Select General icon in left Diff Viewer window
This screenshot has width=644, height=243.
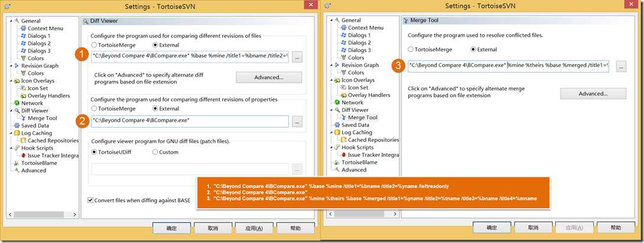pyautogui.click(x=17, y=21)
